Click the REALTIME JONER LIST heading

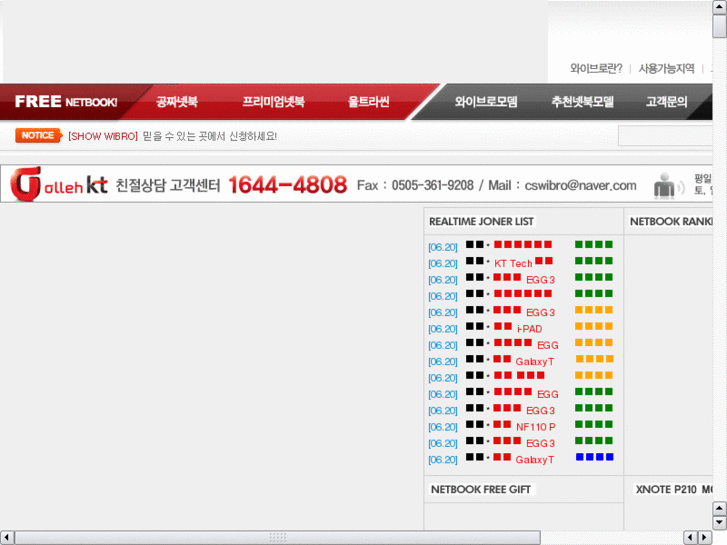[481, 222]
